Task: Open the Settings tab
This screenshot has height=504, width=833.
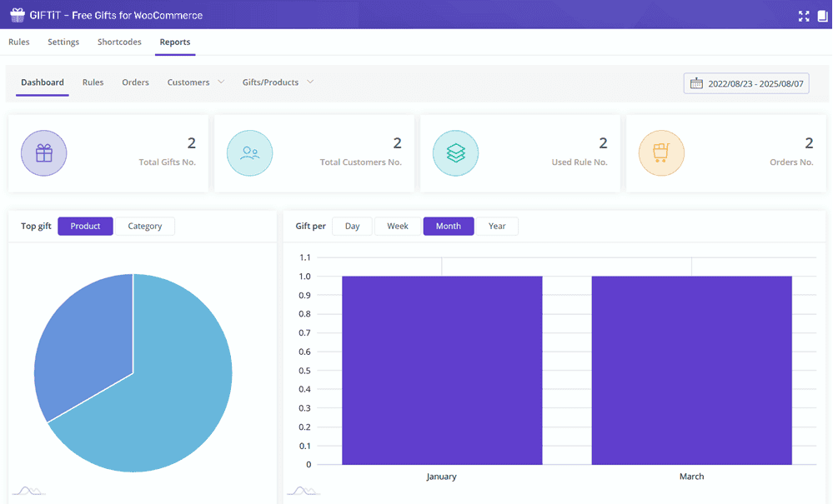Action: click(x=63, y=42)
